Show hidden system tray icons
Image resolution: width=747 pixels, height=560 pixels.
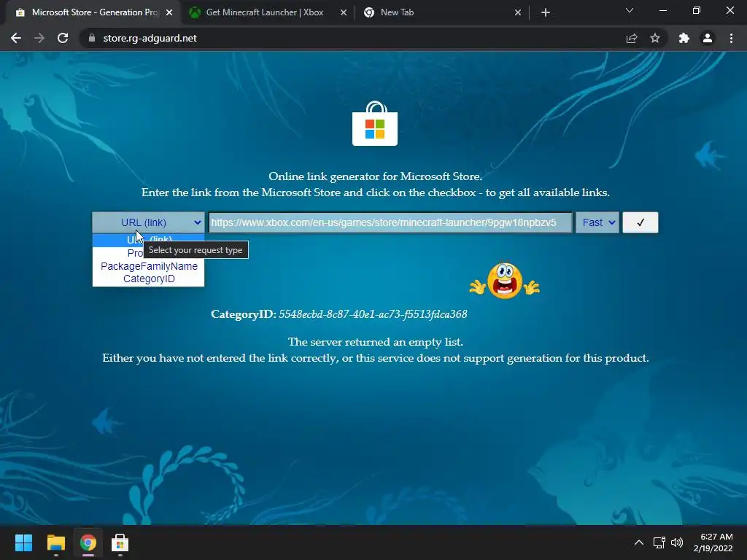tap(639, 542)
